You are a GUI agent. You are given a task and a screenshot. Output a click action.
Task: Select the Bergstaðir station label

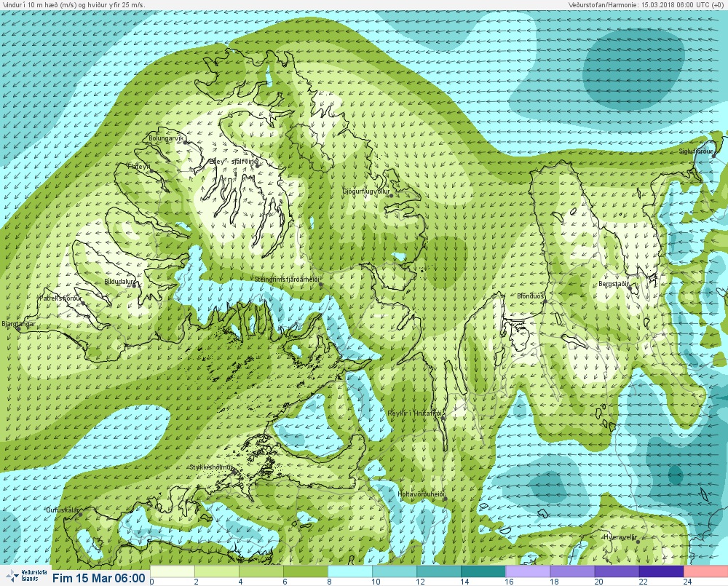click(x=614, y=284)
